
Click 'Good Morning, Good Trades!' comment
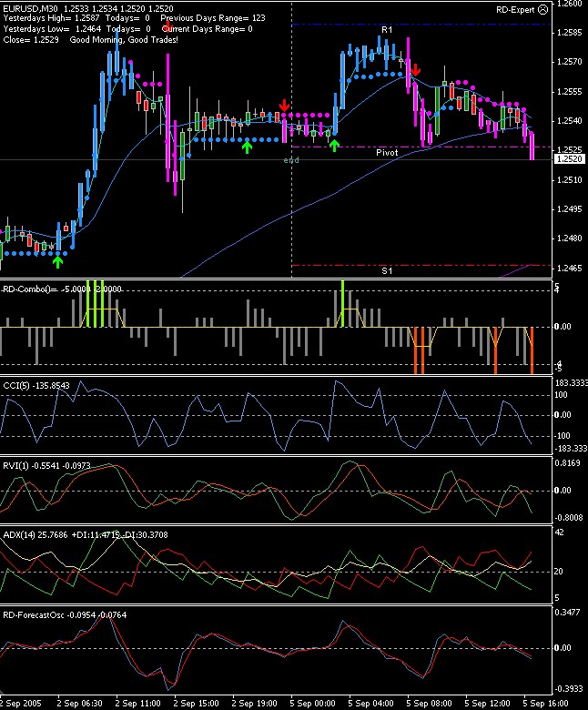click(x=124, y=40)
